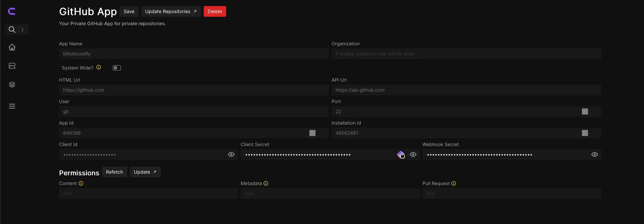
Task: Click 'Your Private GitHub App' description text
Action: click(112, 24)
